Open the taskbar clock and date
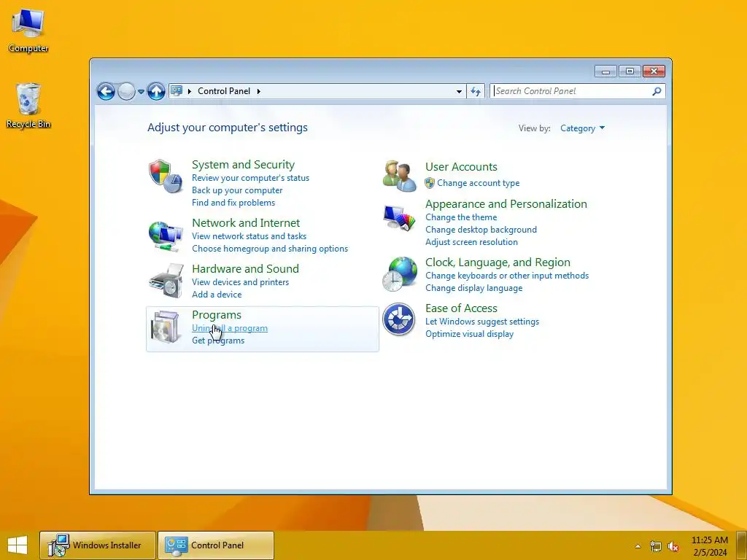This screenshot has height=560, width=747. 710,546
